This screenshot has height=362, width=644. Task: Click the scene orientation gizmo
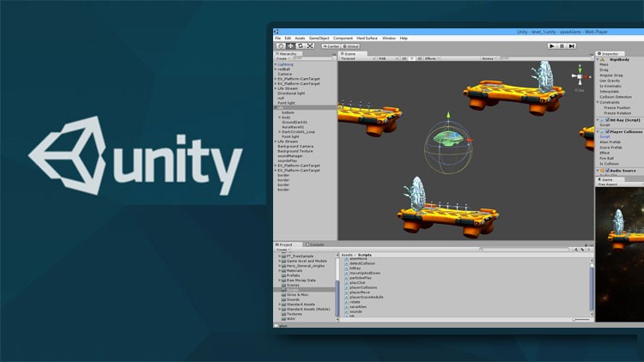580,76
